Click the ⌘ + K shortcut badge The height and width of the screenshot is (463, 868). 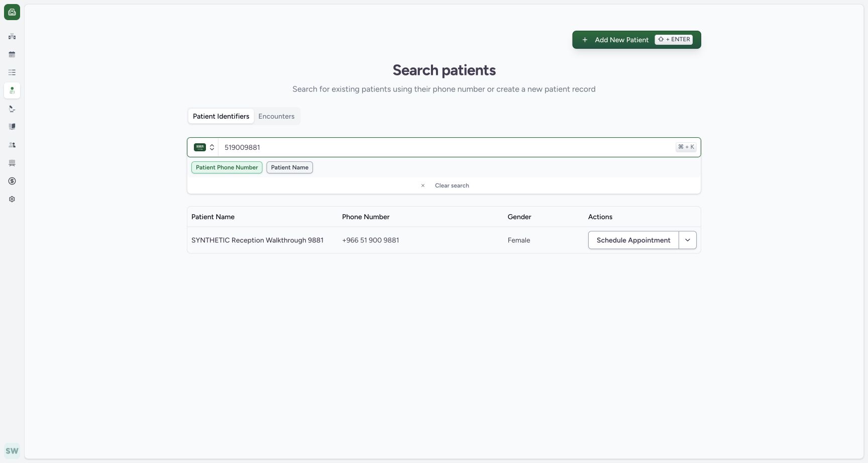(686, 147)
